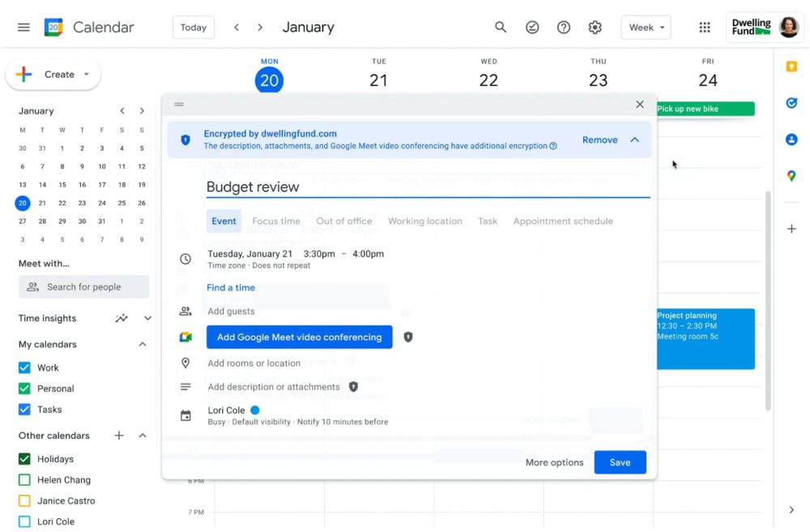Screen dimensions: 810x532
Task: Change Lori Cole event color dot
Action: (x=255, y=411)
